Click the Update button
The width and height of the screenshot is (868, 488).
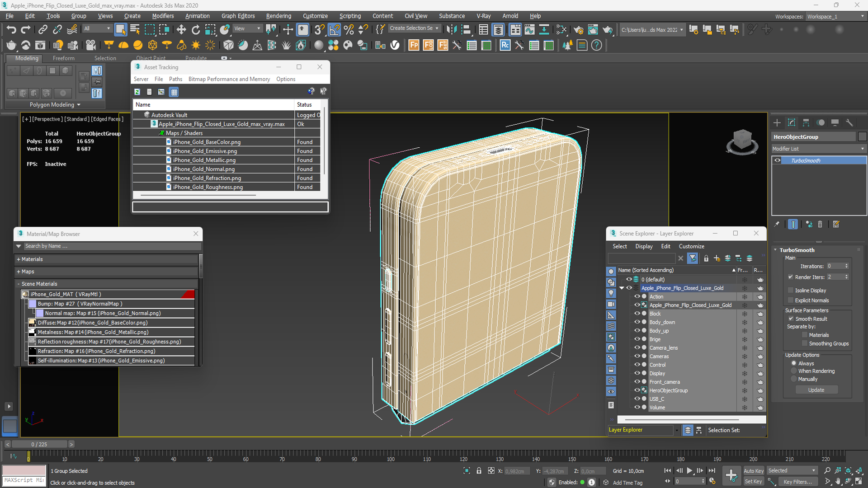[816, 390]
